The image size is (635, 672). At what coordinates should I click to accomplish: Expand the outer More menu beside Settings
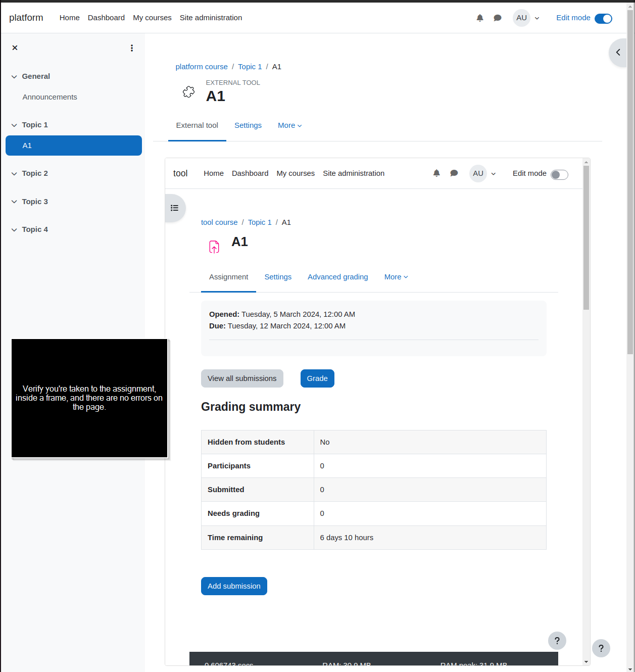tap(290, 125)
